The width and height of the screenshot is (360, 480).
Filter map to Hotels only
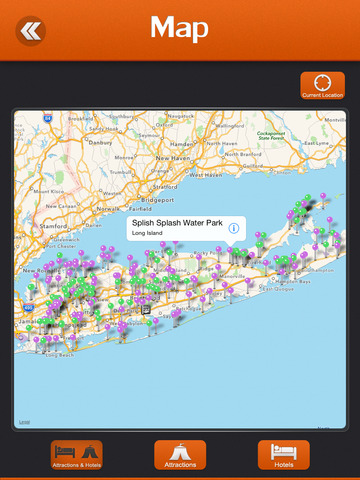click(x=284, y=455)
